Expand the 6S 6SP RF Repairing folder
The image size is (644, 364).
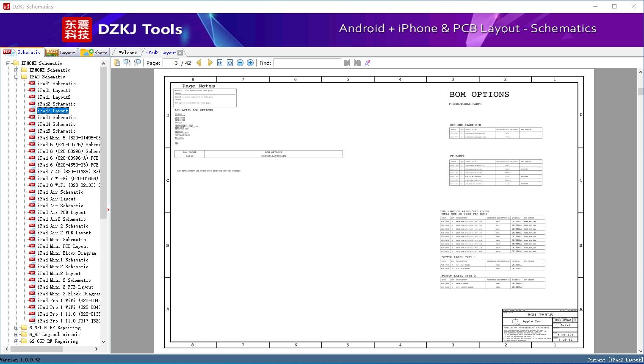tap(17, 341)
